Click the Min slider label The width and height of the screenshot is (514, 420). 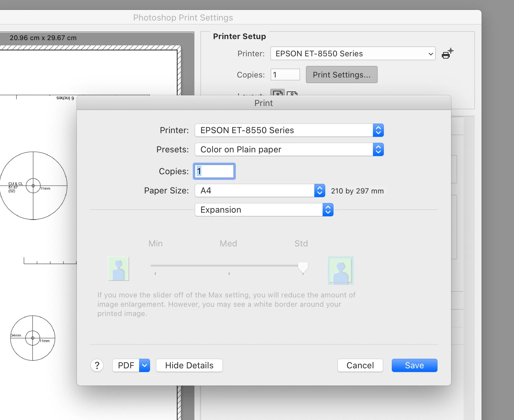[x=156, y=243]
